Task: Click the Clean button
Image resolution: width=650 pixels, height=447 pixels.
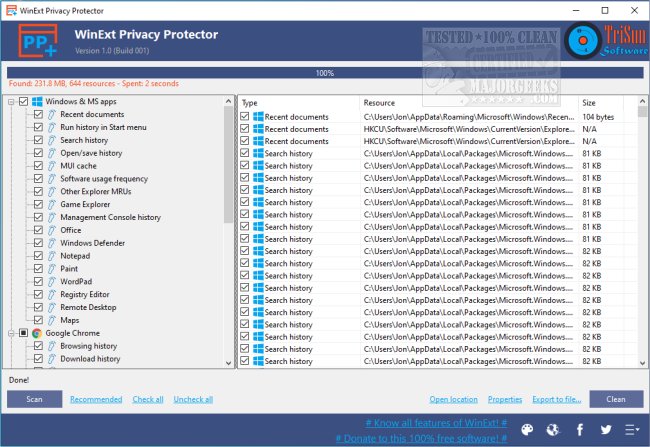Action: tap(616, 399)
